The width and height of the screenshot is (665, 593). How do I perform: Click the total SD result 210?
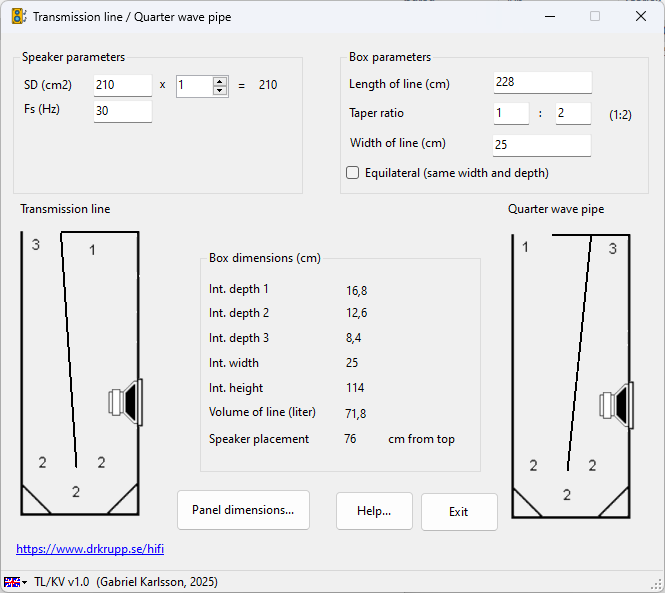click(x=268, y=85)
